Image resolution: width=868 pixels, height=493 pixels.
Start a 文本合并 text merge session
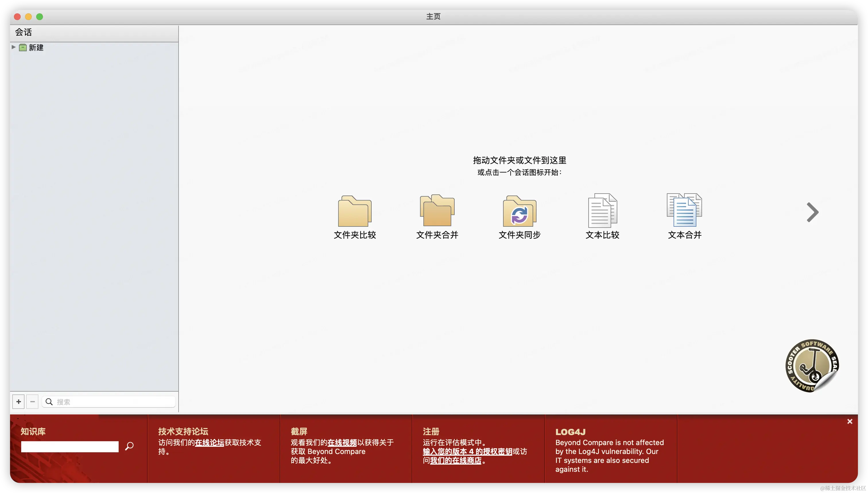(x=685, y=211)
